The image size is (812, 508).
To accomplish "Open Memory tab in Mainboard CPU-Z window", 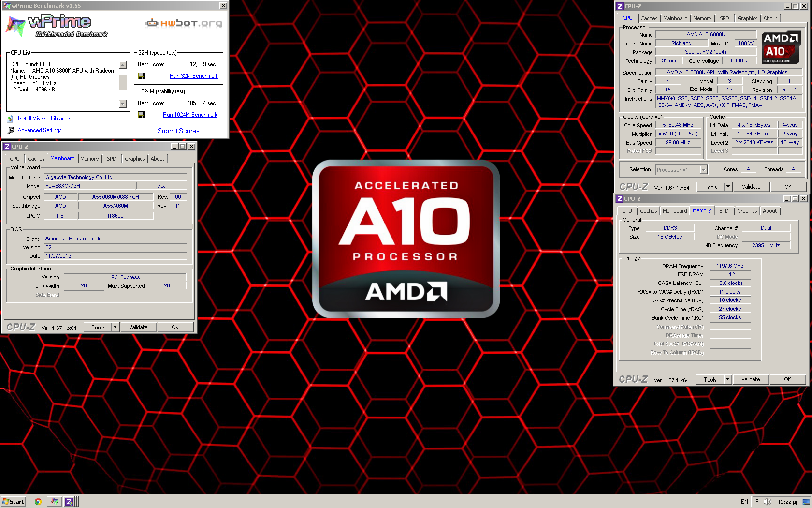I will 89,159.
